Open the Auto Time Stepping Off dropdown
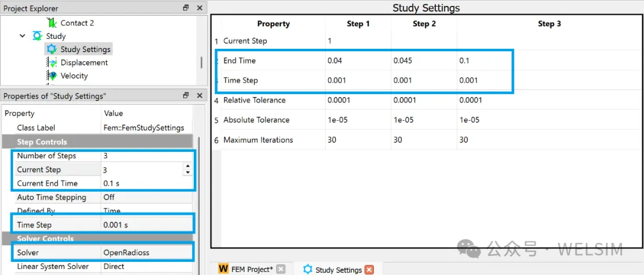 tap(147, 197)
